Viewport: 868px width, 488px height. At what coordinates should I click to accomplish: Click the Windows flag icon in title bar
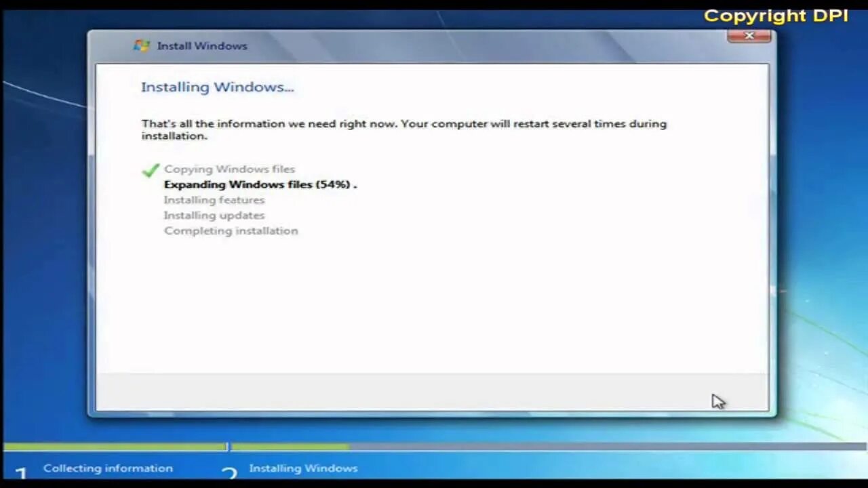click(141, 45)
